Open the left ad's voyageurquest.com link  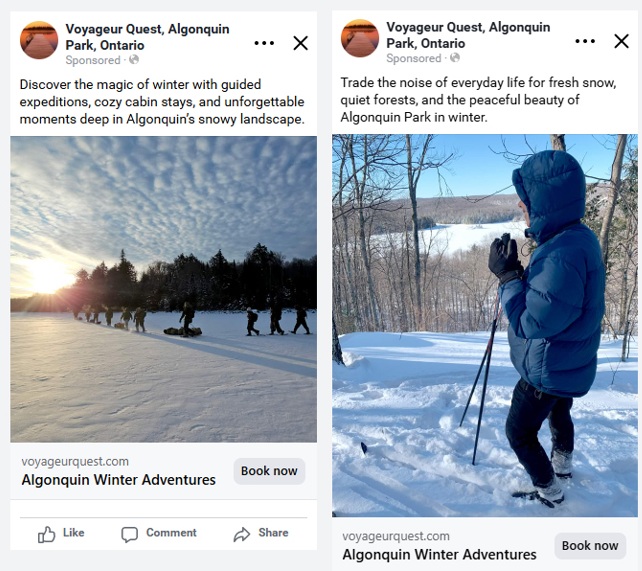[x=75, y=462]
